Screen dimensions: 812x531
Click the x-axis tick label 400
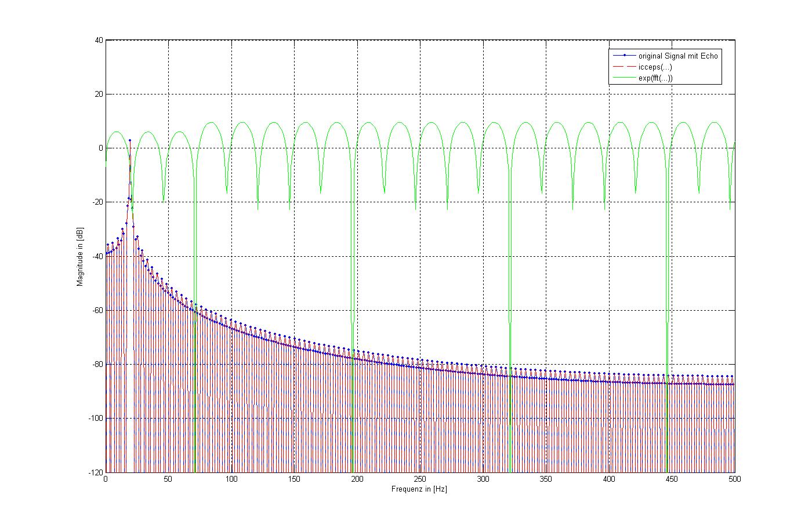(608, 479)
